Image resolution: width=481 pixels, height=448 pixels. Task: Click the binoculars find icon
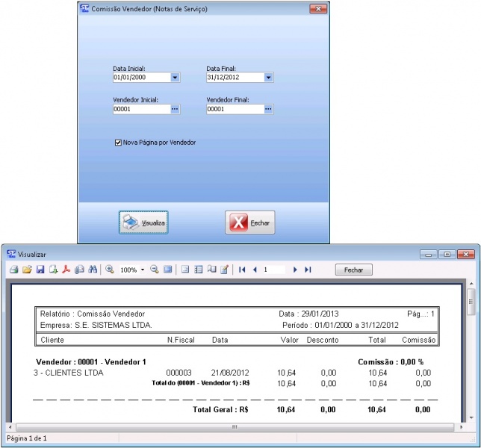click(x=92, y=270)
